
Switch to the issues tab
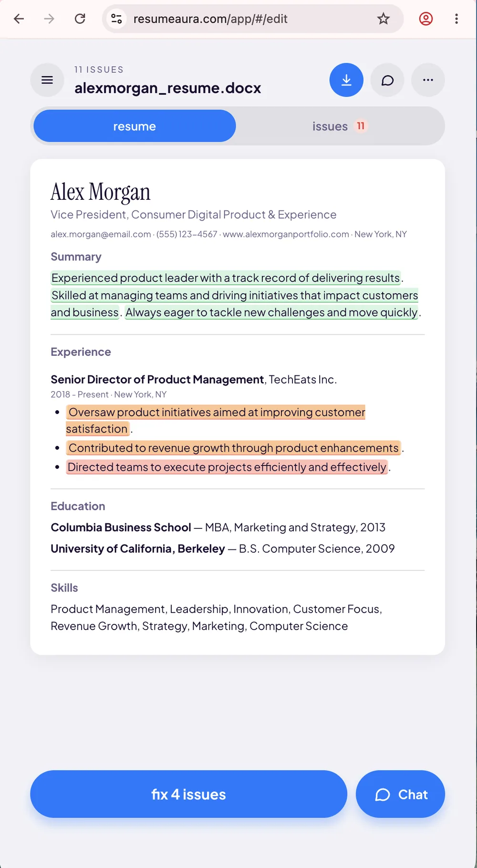(x=340, y=126)
